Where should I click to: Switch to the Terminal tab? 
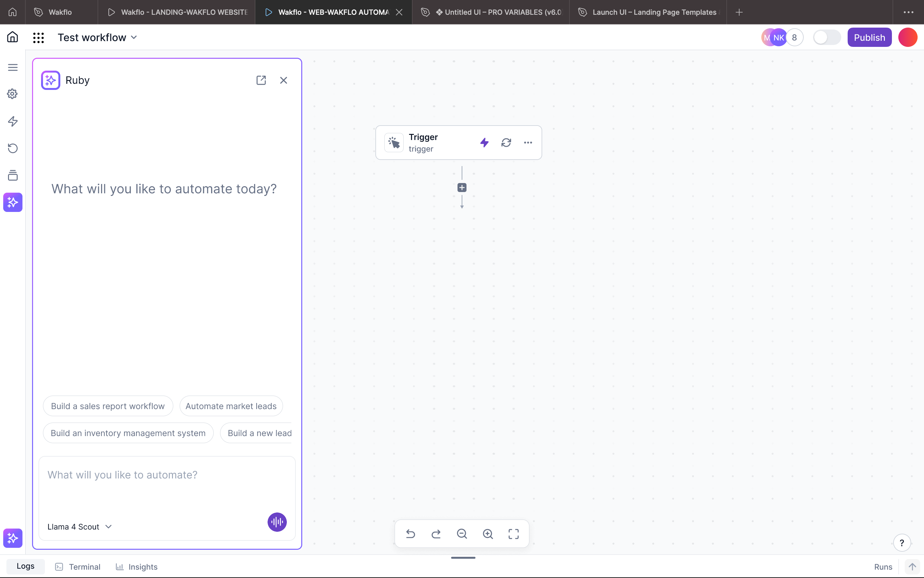click(x=78, y=566)
